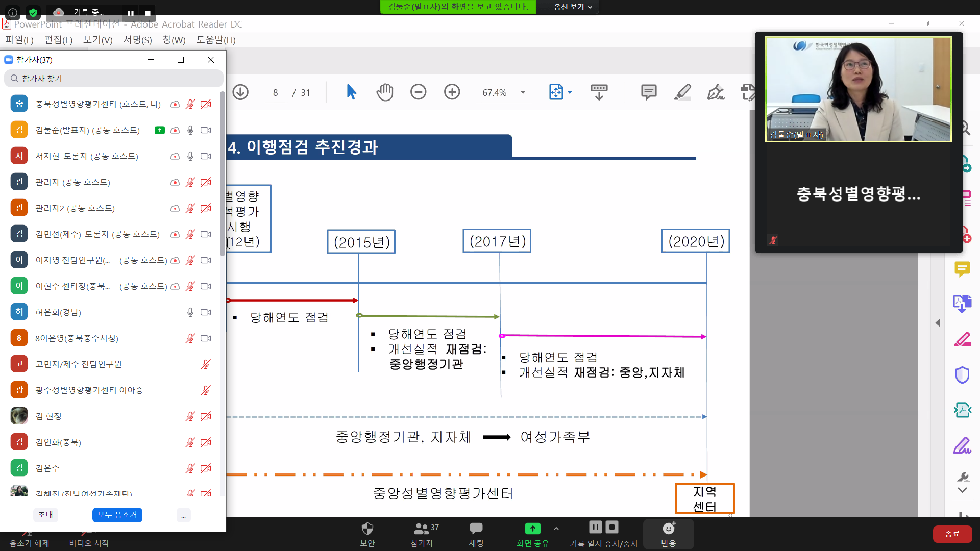Select the Hand tool in the Acrobat toolbar
Viewport: 980px width, 551px height.
click(385, 92)
